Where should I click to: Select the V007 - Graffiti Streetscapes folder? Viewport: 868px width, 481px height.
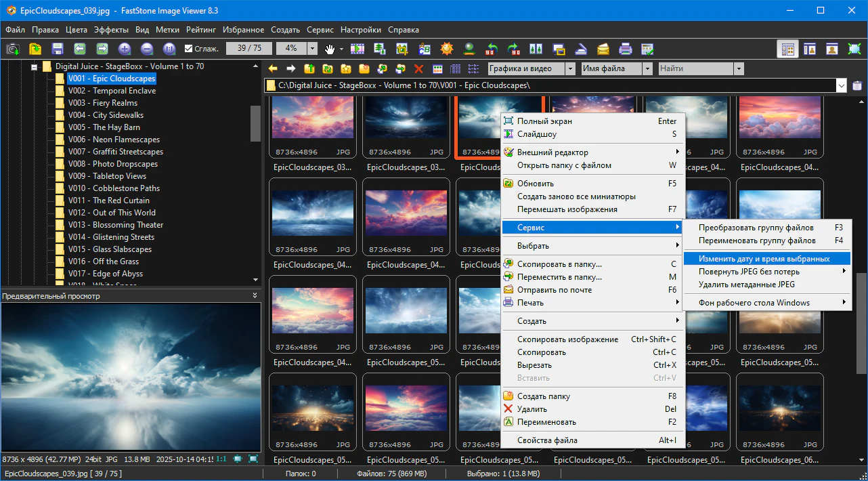(x=115, y=152)
